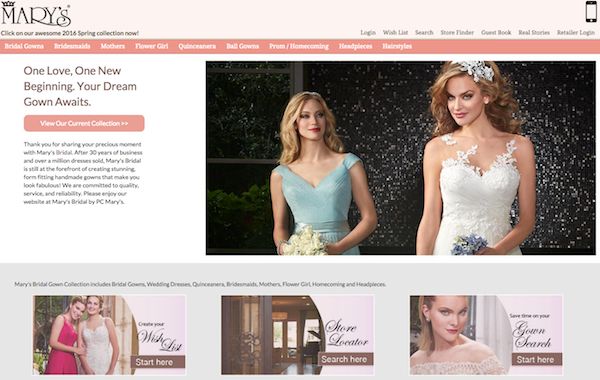Open the Bridal Gowns menu
The height and width of the screenshot is (380, 600).
pos(24,46)
